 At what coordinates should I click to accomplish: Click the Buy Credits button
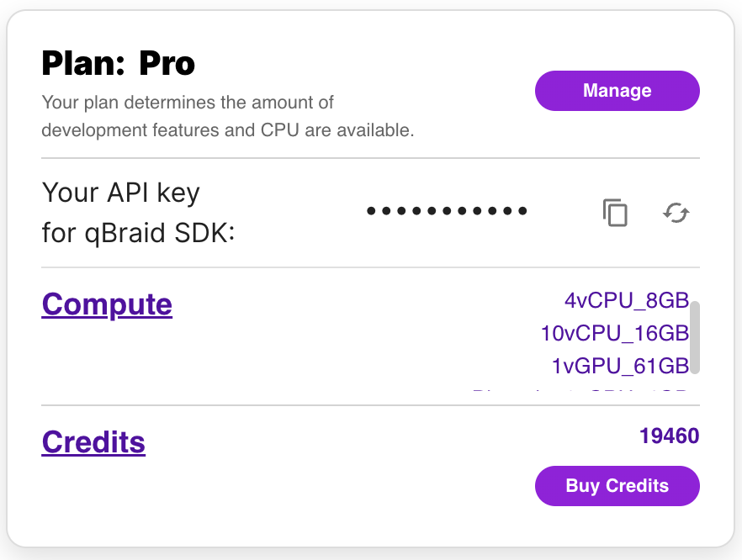pyautogui.click(x=617, y=486)
